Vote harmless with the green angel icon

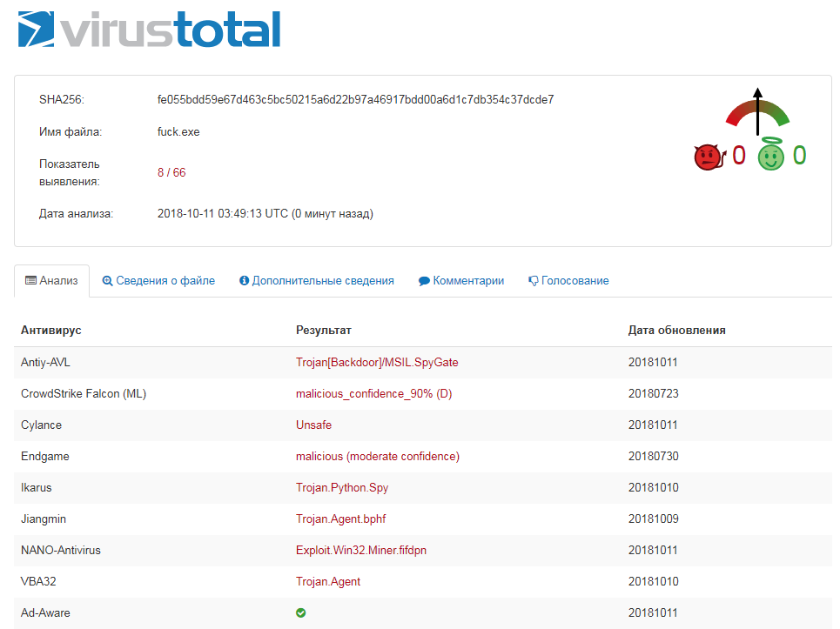point(771,154)
